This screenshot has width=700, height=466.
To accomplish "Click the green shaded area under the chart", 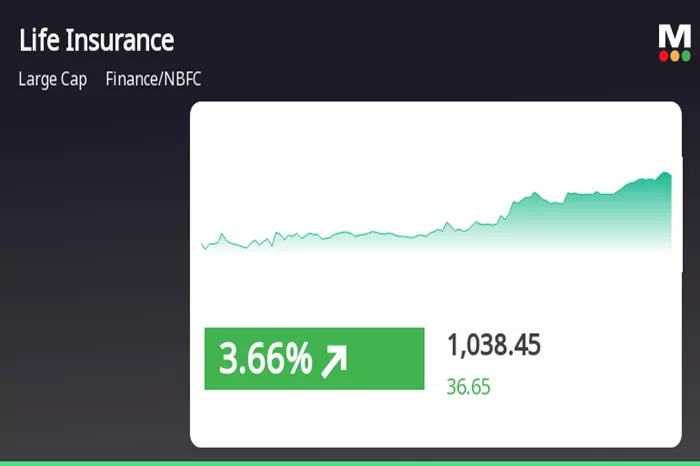I will (x=580, y=221).
